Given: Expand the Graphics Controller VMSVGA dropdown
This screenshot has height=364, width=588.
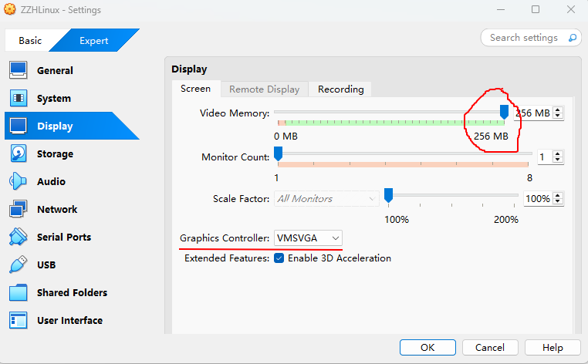Looking at the screenshot, I should pos(308,238).
